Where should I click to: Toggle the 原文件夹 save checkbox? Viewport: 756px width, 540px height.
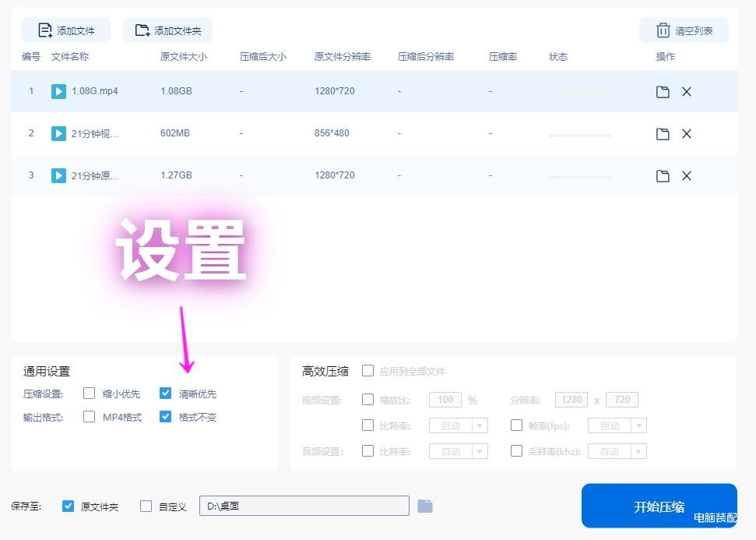coord(68,506)
